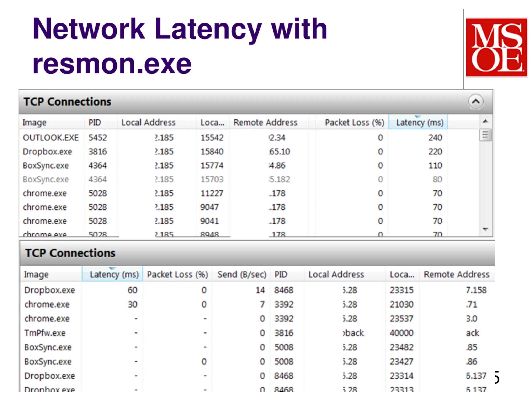Select chrome.exe row with local port 9047
532x399 pixels.
pyautogui.click(x=249, y=207)
